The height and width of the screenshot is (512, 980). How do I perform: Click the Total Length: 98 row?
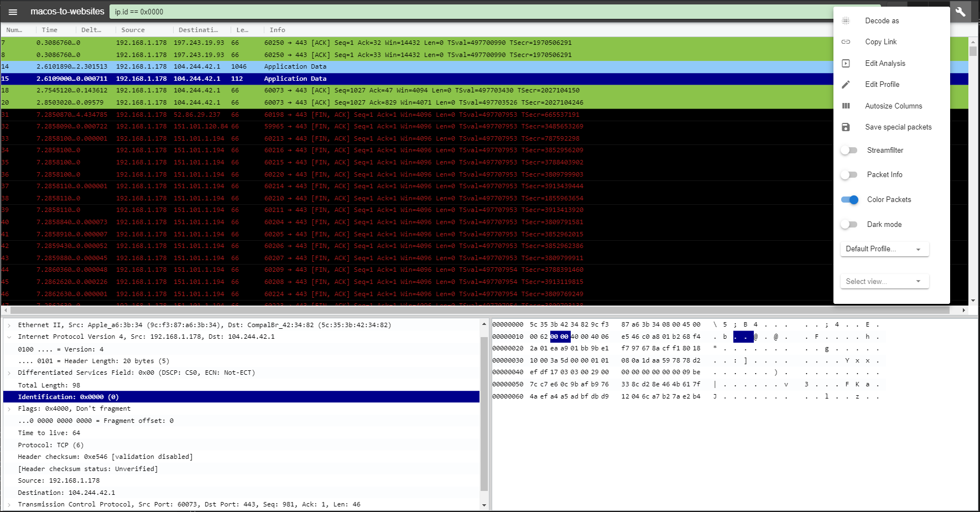pos(241,385)
